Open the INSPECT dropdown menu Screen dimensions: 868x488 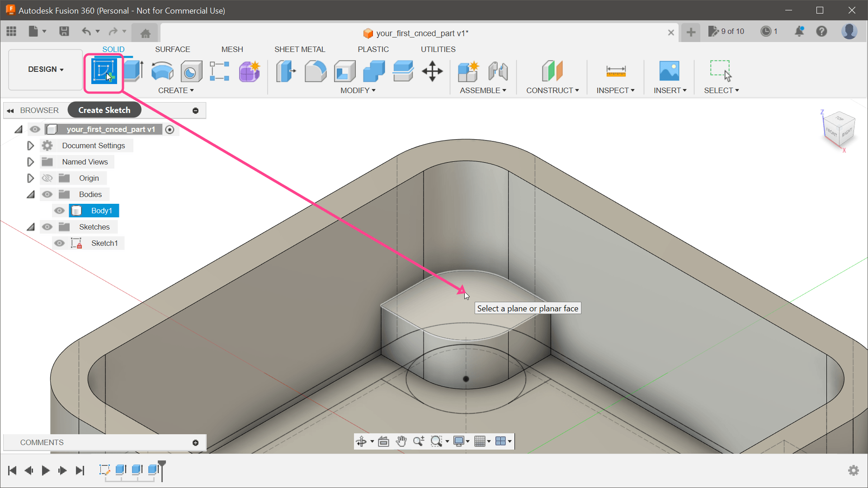tap(615, 90)
